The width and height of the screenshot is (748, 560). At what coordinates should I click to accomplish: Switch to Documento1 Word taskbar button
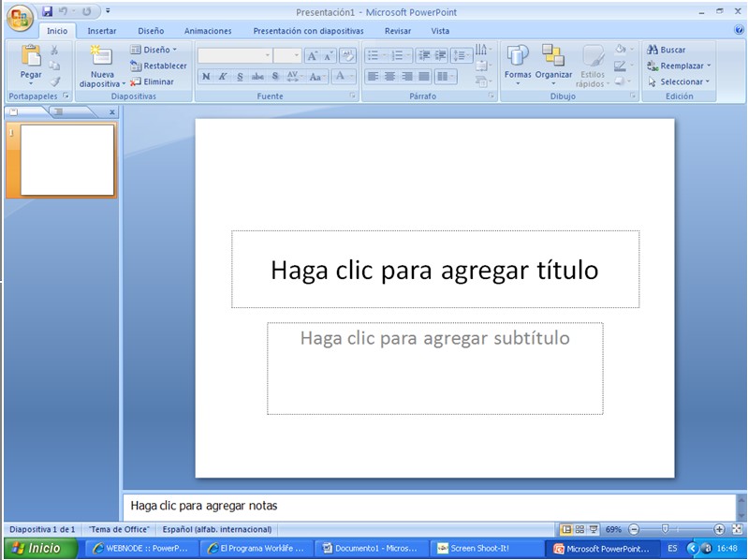[370, 548]
